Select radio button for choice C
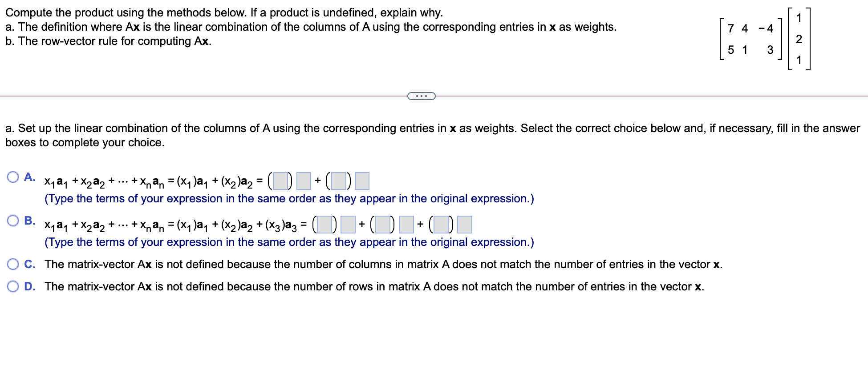868x378 pixels. click(x=12, y=264)
